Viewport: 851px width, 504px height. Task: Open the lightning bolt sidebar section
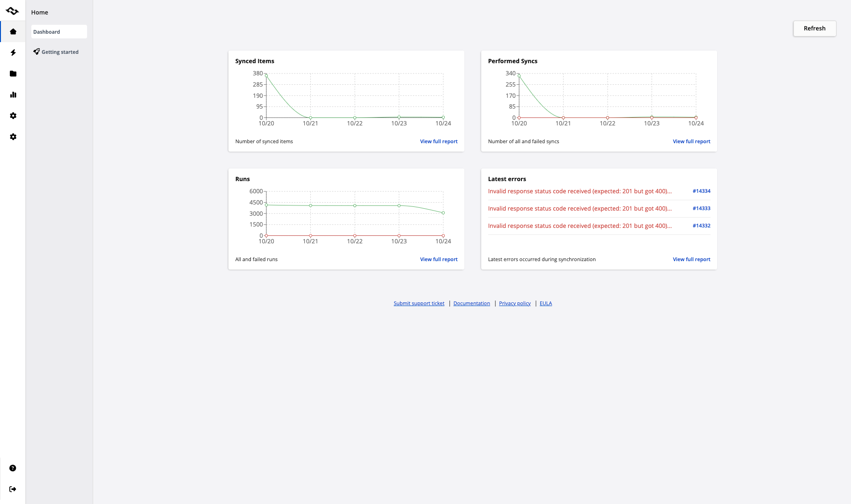[13, 53]
